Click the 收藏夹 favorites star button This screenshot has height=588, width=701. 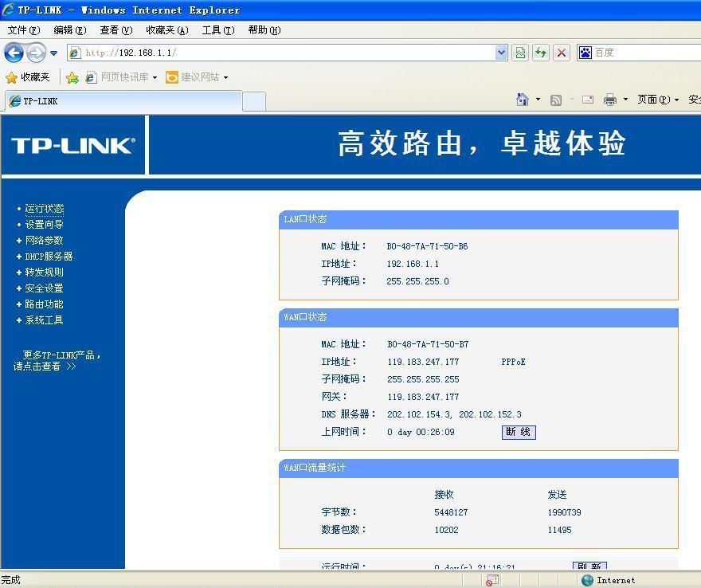coord(27,77)
